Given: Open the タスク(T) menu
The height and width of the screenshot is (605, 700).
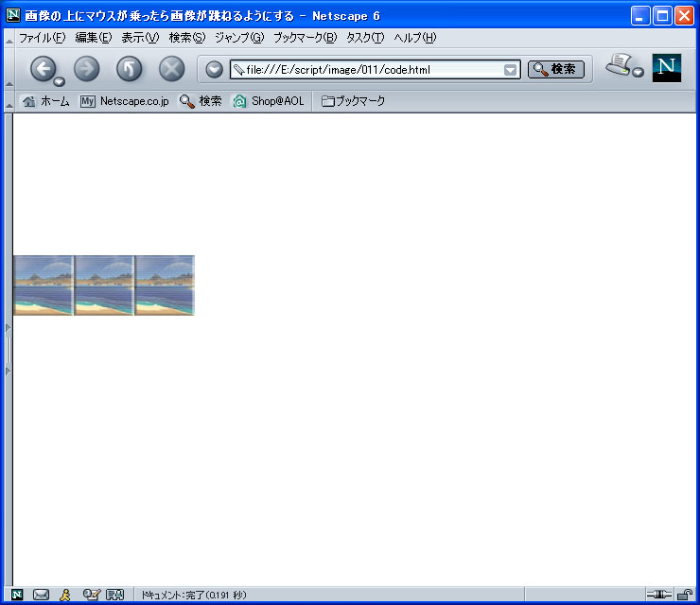Looking at the screenshot, I should point(365,38).
